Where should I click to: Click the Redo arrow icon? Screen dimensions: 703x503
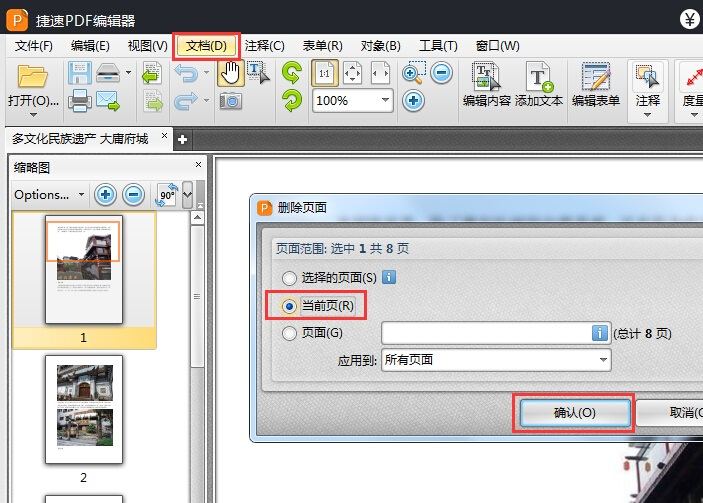186,100
